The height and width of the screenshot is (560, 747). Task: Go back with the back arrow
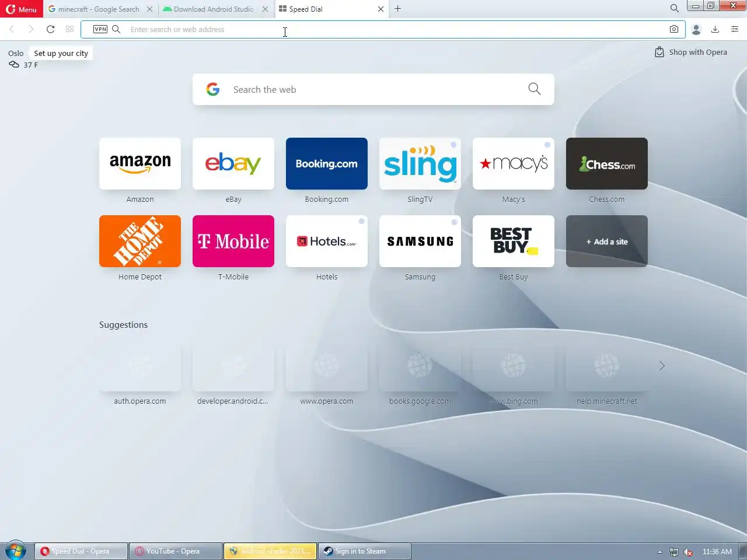(12, 29)
